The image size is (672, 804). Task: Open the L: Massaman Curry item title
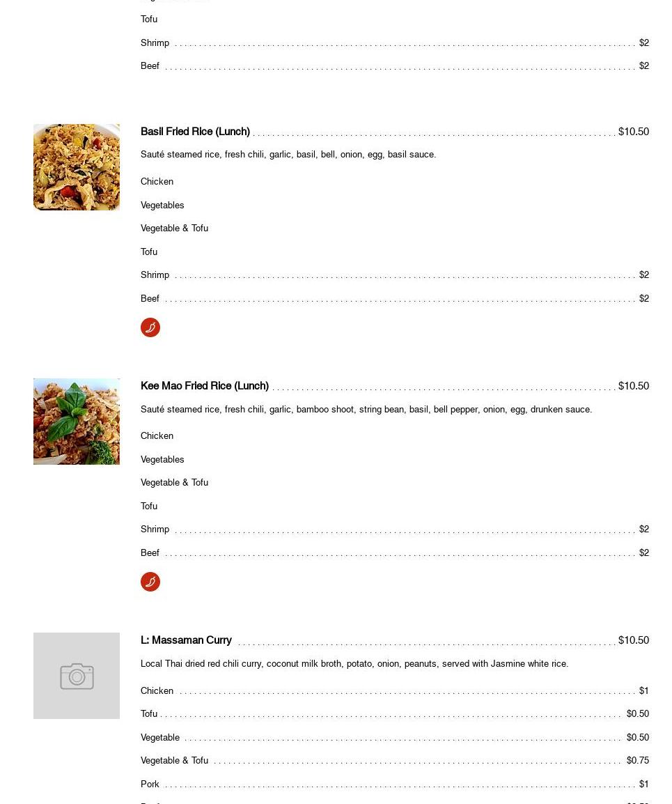pyautogui.click(x=186, y=640)
